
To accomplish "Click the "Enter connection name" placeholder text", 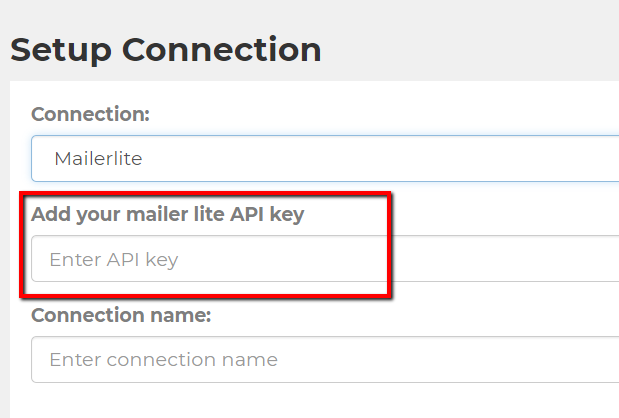I will (x=163, y=359).
